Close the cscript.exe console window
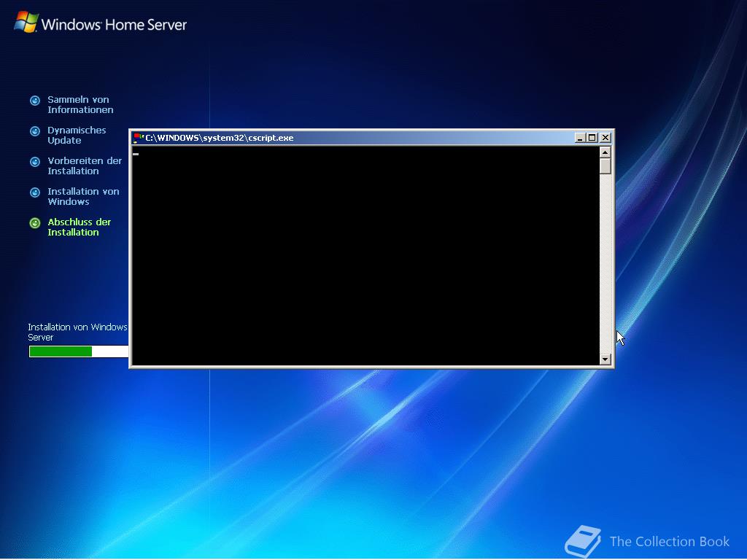747x560 pixels. (x=605, y=138)
